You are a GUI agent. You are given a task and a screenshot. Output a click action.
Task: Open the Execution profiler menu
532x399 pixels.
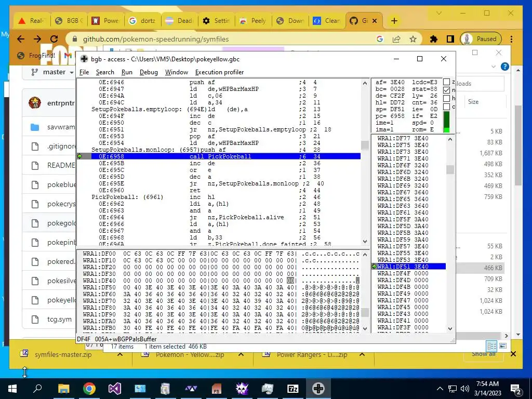pos(219,72)
